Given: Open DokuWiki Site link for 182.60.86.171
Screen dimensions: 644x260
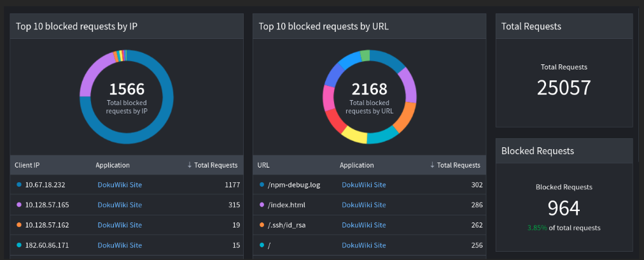Looking at the screenshot, I should (120, 245).
